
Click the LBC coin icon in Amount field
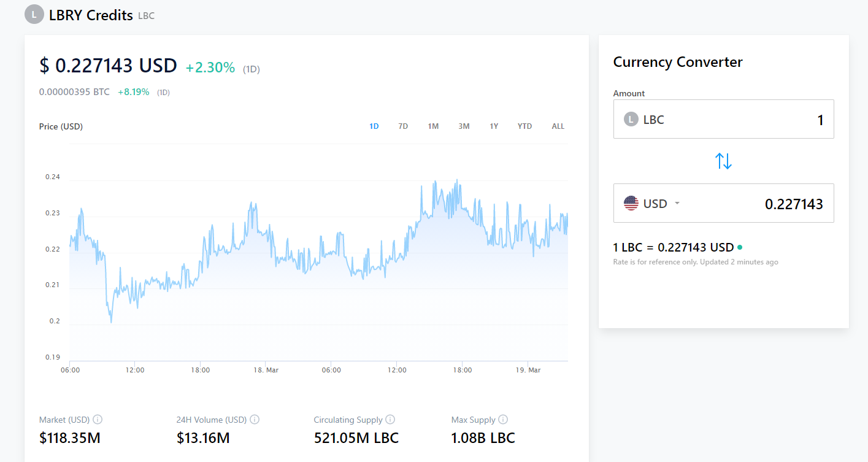point(631,119)
